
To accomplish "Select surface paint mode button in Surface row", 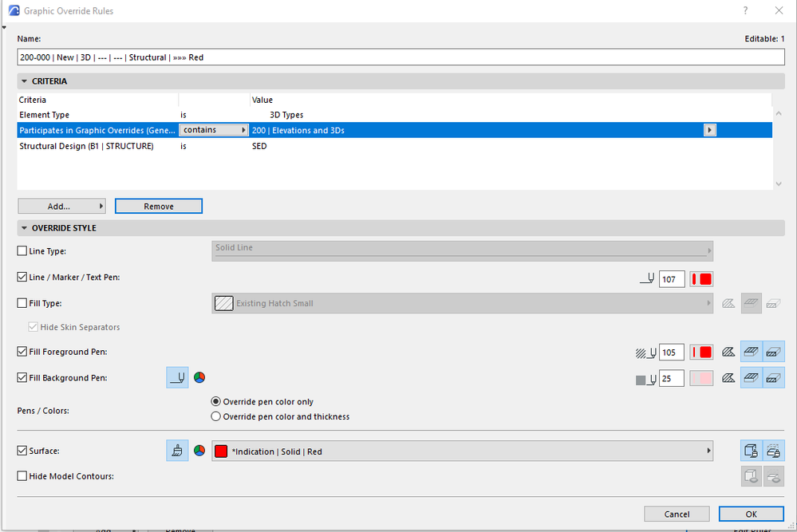I will pos(177,451).
